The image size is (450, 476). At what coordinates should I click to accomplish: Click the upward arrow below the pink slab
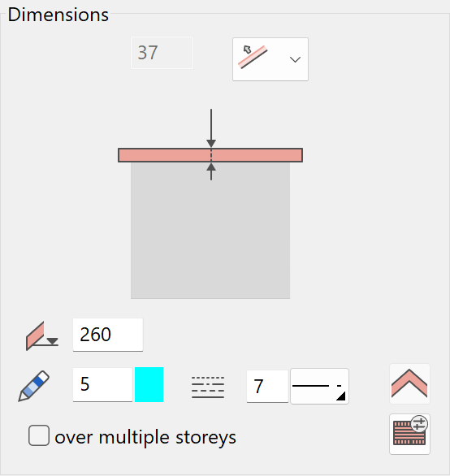point(211,171)
